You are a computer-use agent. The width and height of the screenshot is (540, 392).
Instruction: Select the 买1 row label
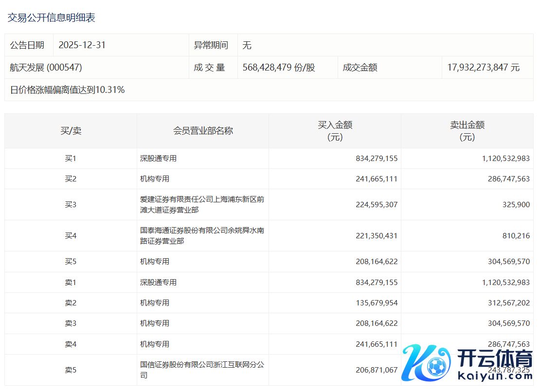tap(71, 159)
